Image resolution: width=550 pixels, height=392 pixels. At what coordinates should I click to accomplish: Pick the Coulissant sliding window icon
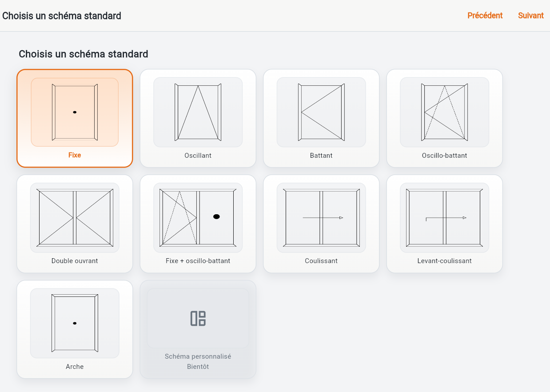[x=321, y=217]
